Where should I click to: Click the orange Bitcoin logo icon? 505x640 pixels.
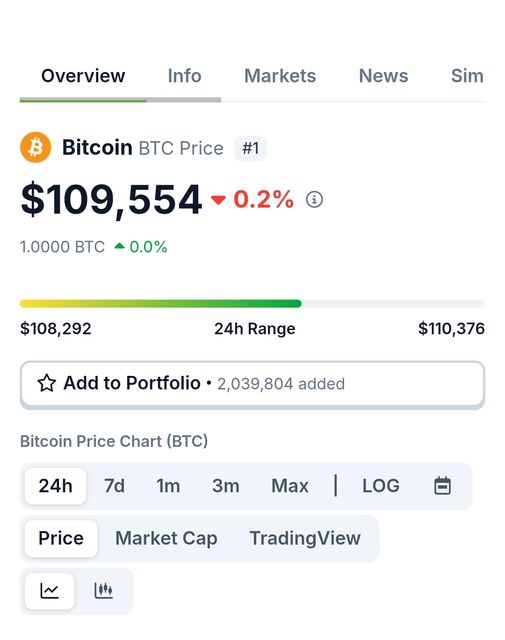36,147
